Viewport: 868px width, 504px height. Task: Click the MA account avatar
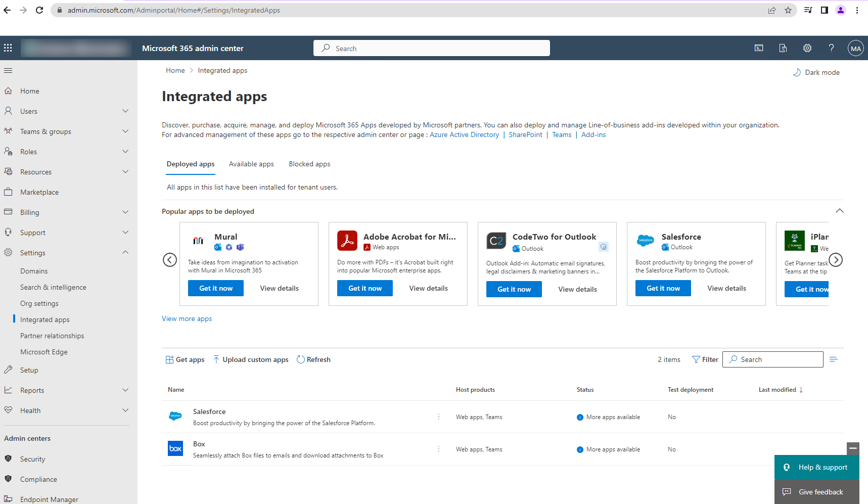(855, 48)
